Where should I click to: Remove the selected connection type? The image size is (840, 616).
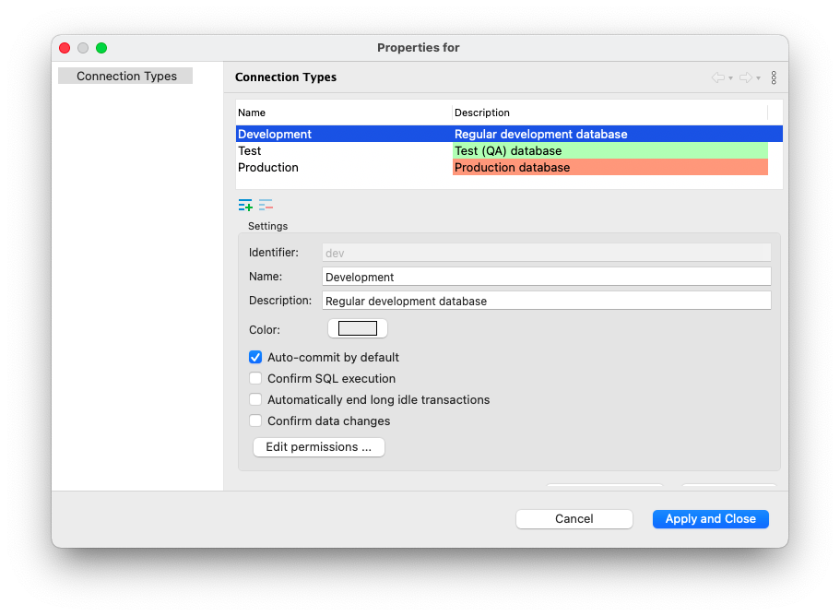click(x=266, y=205)
